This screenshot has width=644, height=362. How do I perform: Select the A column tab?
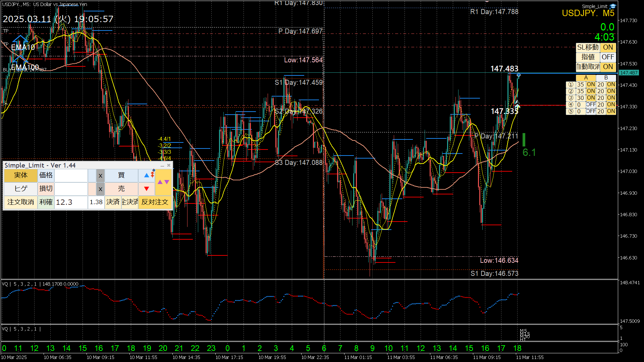point(586,78)
